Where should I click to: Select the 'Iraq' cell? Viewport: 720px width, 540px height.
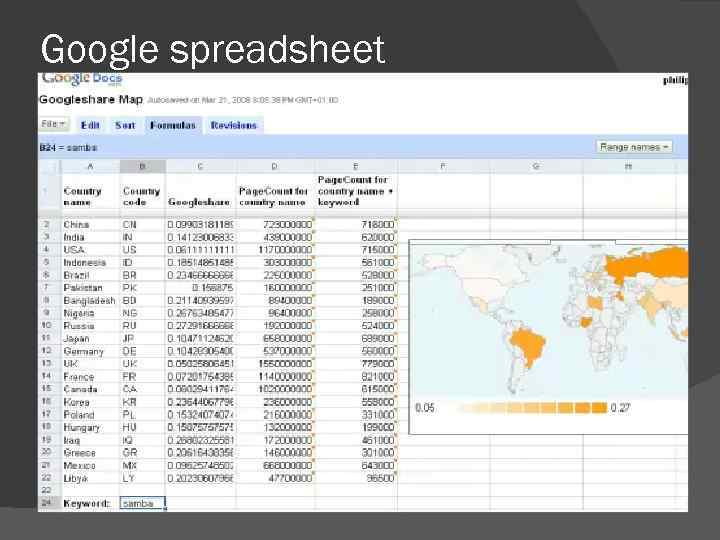[x=90, y=440]
